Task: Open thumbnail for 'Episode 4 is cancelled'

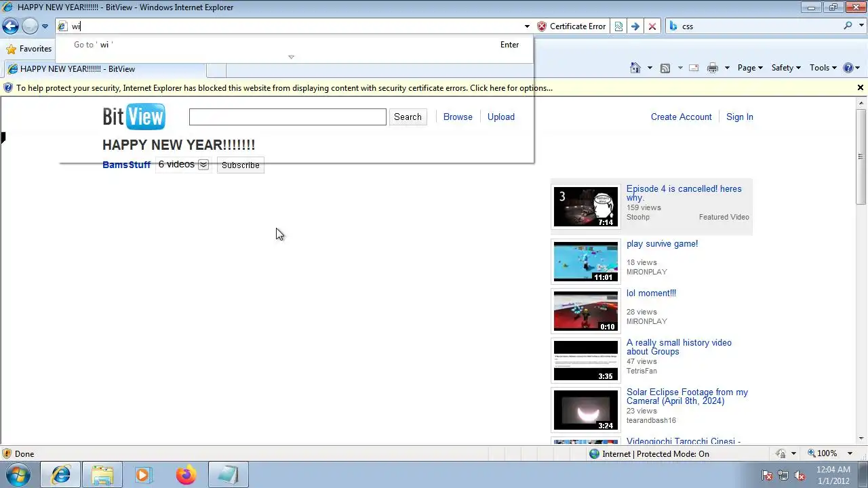Action: (586, 207)
